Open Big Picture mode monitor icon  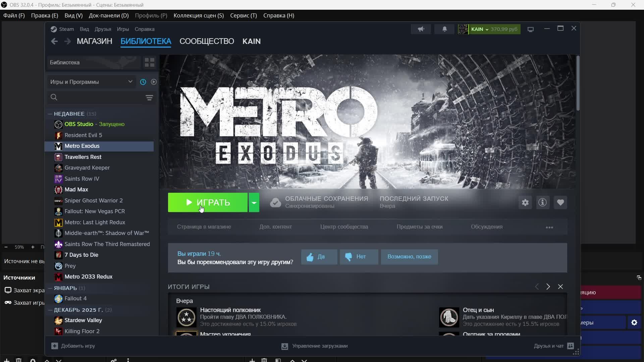pos(530,29)
